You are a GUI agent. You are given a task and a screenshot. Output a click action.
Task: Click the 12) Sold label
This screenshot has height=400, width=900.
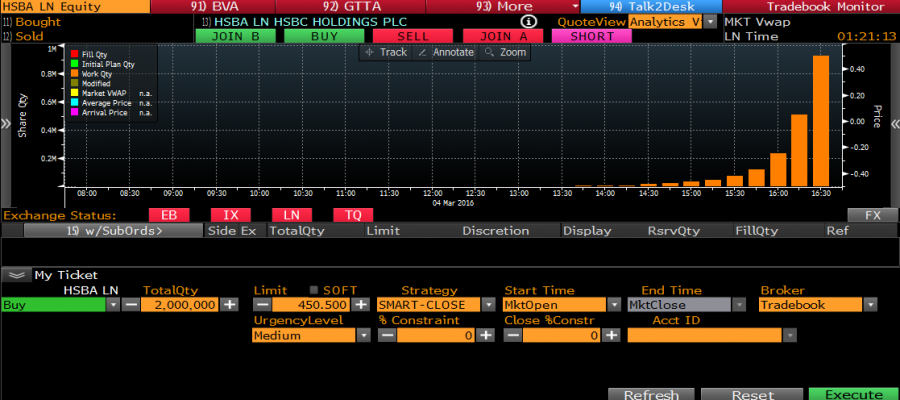click(x=23, y=36)
